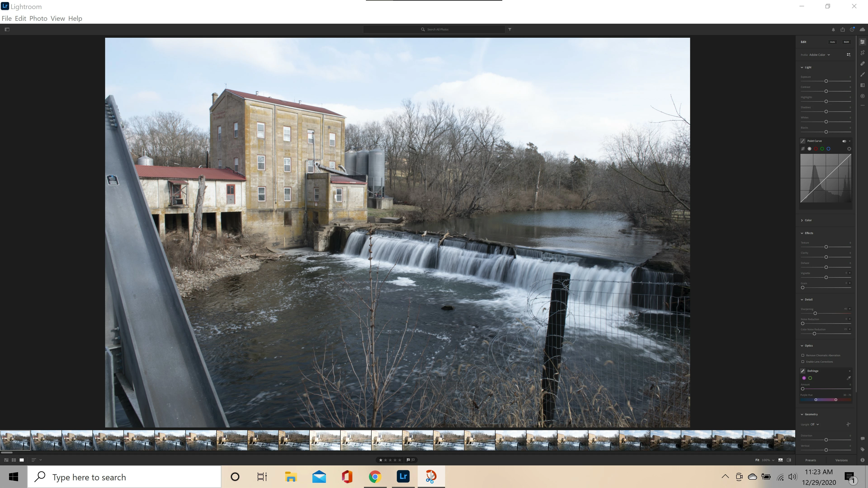The image size is (868, 488).
Task: Open the View menu
Action: tap(58, 19)
